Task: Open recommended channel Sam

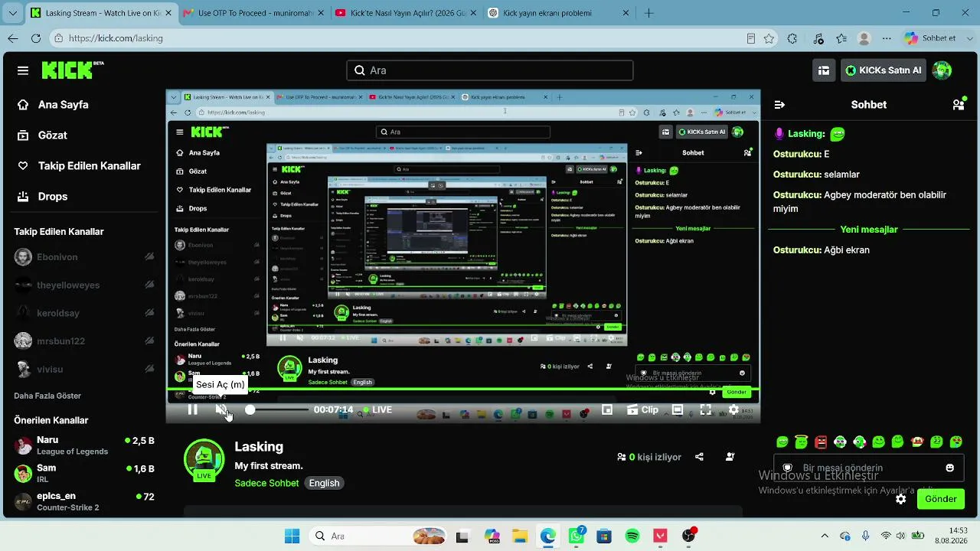Action: click(x=84, y=473)
